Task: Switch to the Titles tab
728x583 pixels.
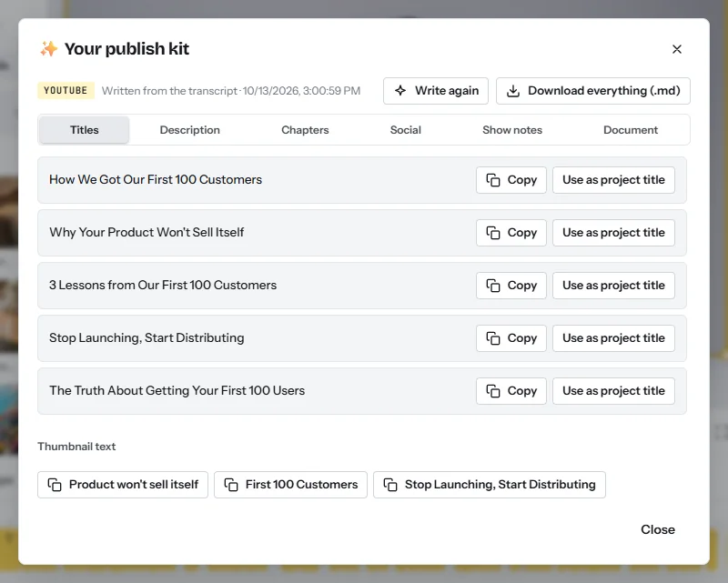Action: [84, 130]
